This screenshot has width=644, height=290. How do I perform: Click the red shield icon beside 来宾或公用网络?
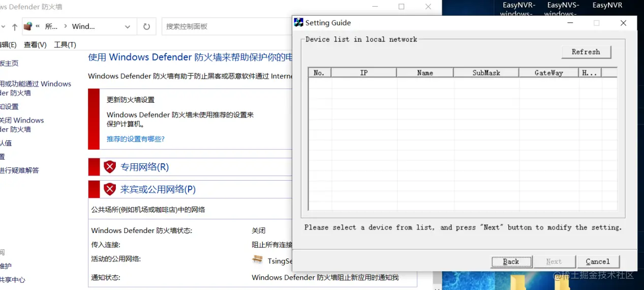tap(110, 189)
